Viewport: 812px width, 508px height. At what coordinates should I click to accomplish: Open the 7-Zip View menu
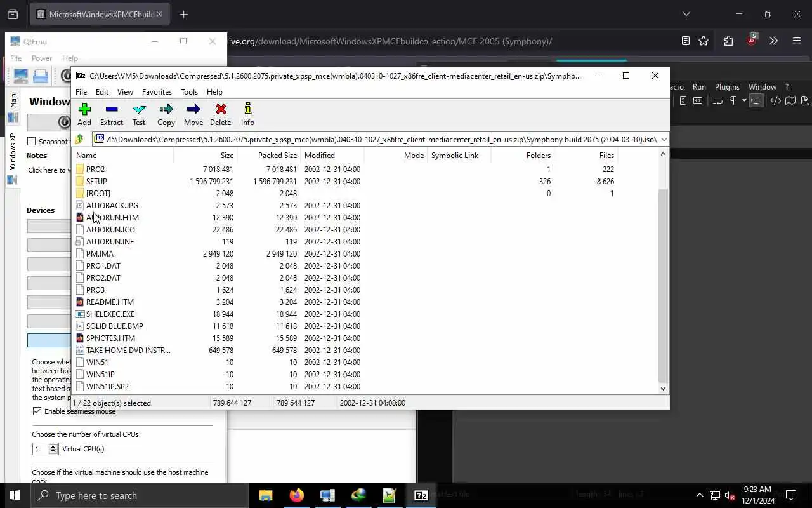125,92
